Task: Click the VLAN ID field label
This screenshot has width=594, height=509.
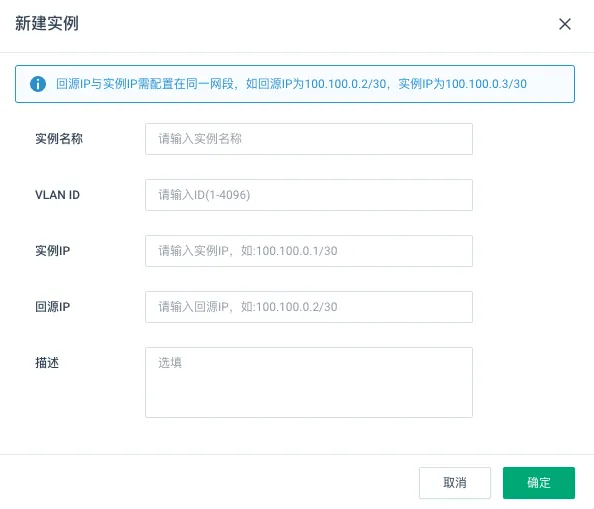Action: [58, 195]
